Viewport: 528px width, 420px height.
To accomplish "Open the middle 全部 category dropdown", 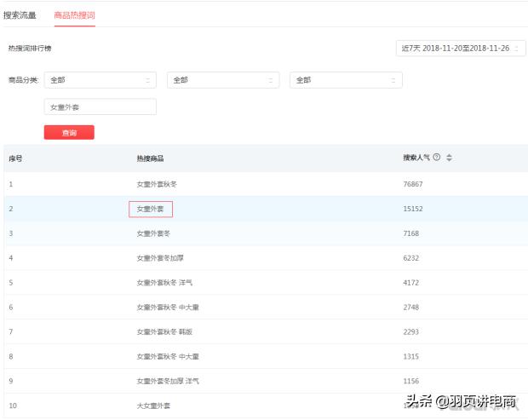I will (222, 80).
